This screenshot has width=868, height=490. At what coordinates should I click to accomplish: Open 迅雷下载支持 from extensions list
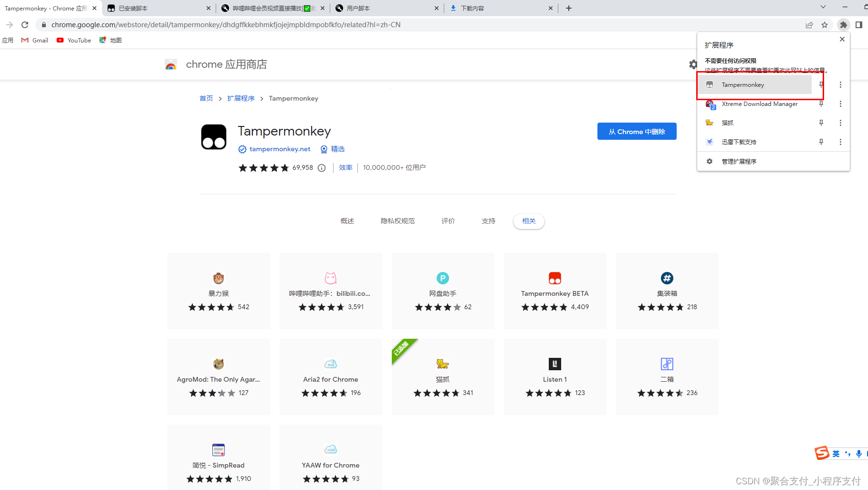point(754,142)
